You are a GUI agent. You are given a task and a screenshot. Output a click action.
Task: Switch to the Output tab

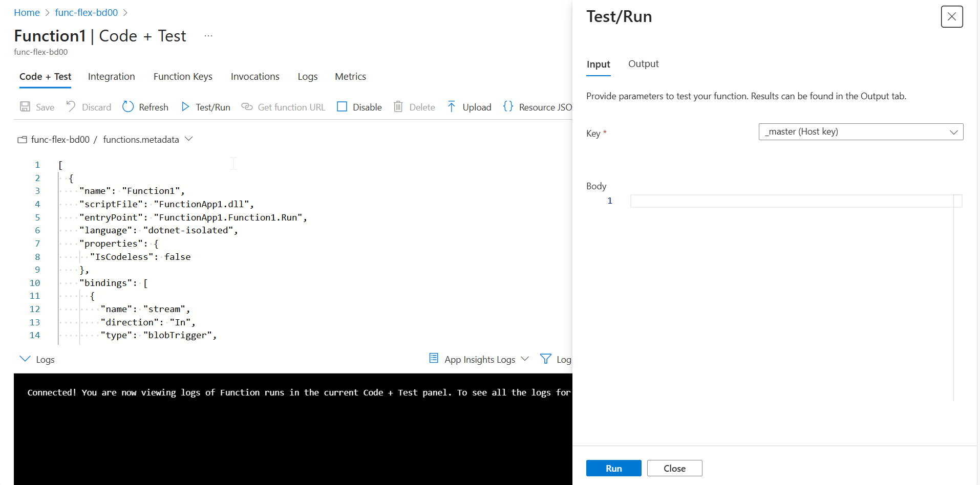coord(644,64)
